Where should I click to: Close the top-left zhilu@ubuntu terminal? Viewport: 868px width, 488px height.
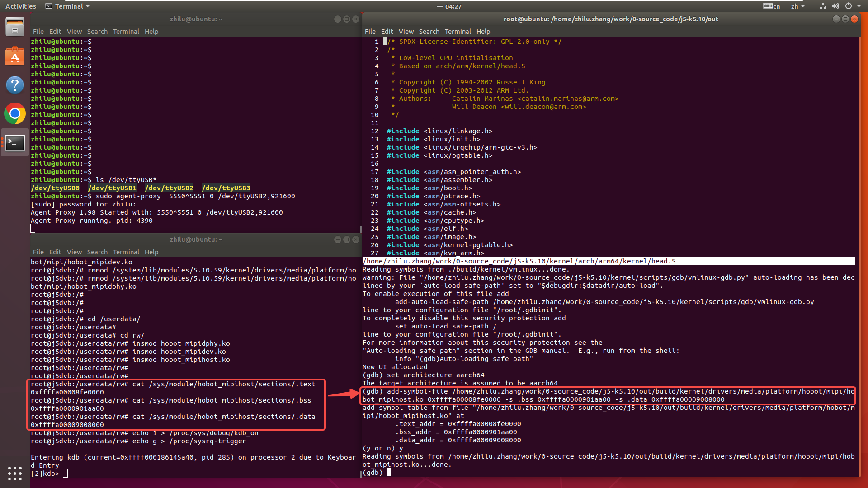click(x=355, y=19)
